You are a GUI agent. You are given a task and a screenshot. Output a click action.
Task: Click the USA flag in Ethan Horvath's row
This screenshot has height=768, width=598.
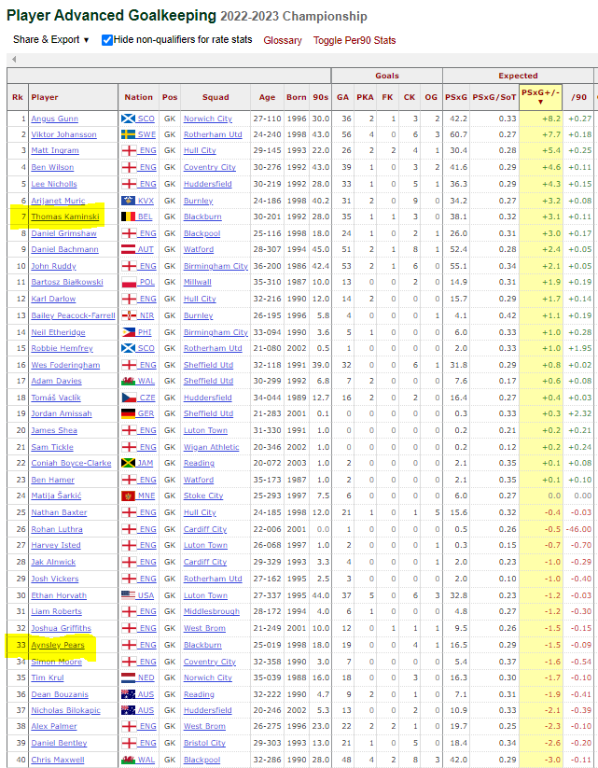128,595
